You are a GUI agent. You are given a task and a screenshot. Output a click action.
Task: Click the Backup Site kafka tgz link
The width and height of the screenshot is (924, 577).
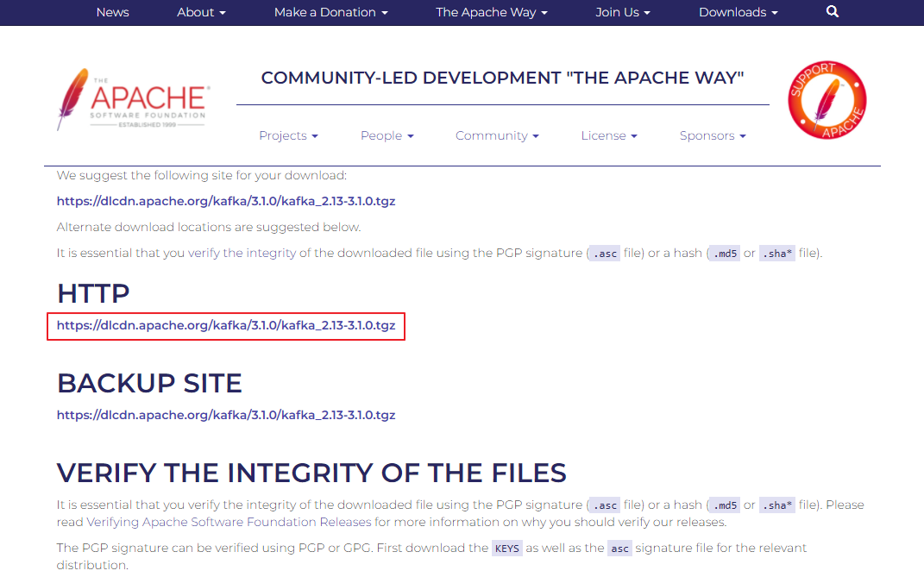pyautogui.click(x=226, y=415)
